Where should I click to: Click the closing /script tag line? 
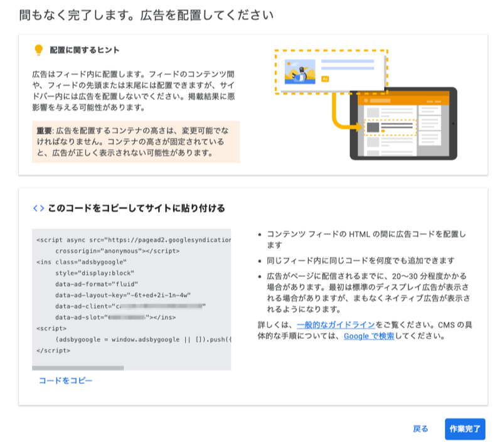point(53,350)
